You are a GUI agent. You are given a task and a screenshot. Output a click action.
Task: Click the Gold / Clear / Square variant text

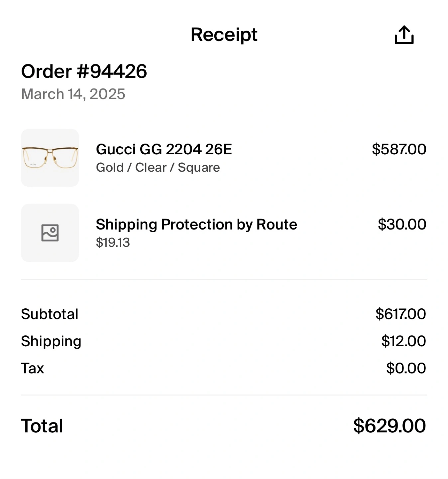coord(158,167)
